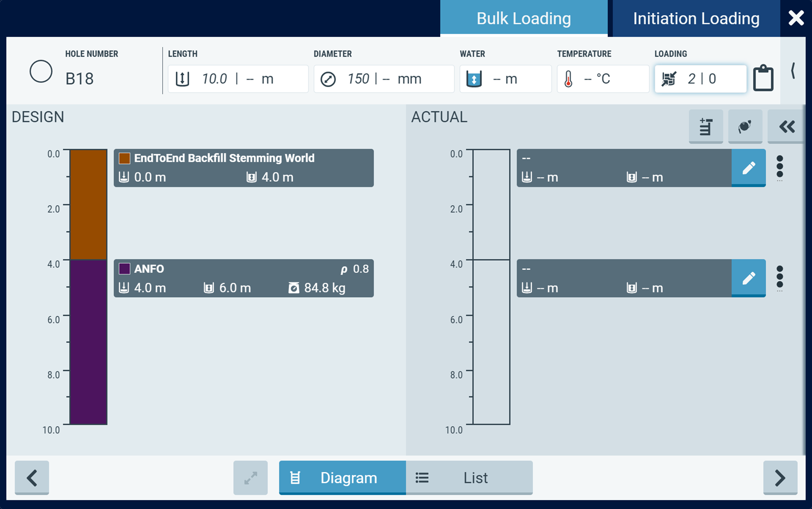Click the second actual deck card
Image resolution: width=812 pixels, height=509 pixels.
(x=624, y=278)
